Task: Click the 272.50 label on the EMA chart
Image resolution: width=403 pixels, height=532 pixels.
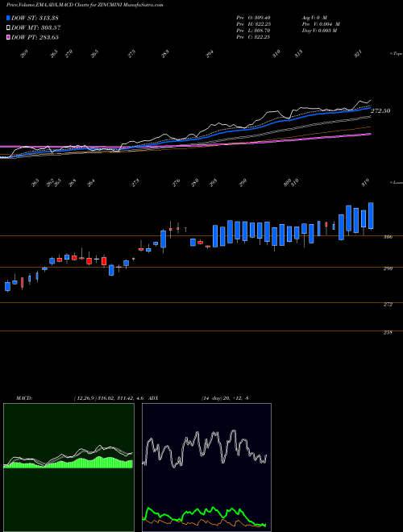Action: (x=380, y=110)
